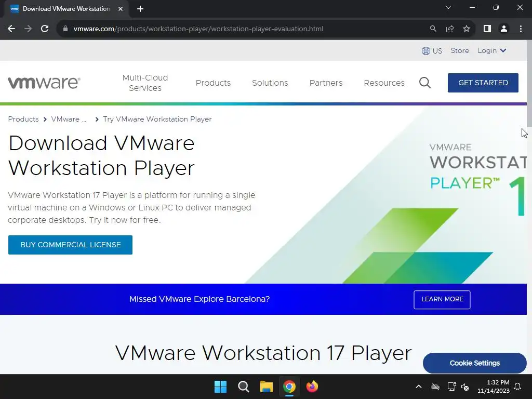Click LEARN MORE in the blue banner
Viewport: 532px width, 399px height.
442,300
